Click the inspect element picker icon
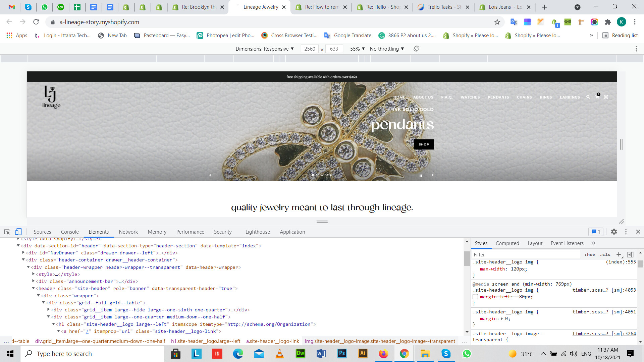644x362 pixels. [7, 232]
